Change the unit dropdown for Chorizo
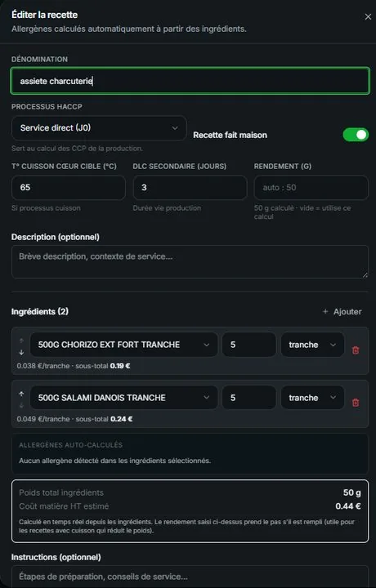 312,345
